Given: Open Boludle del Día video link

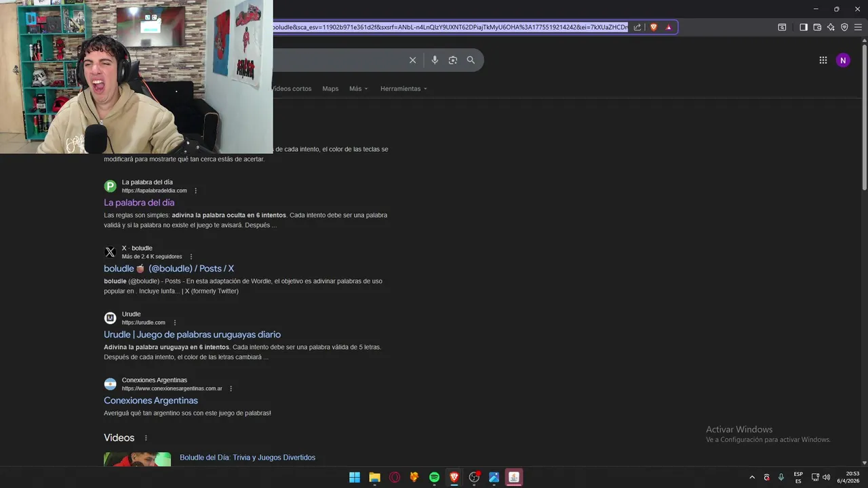Looking at the screenshot, I should 248,457.
